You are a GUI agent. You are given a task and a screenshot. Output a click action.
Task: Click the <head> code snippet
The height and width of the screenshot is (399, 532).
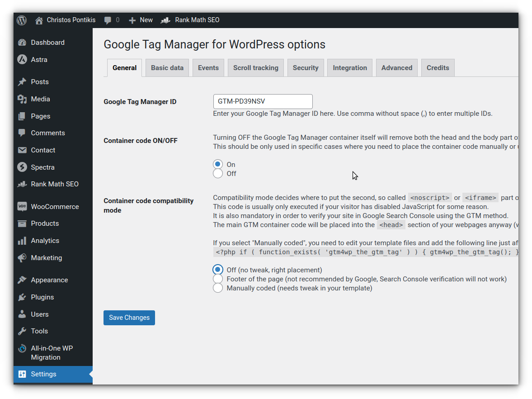point(391,225)
